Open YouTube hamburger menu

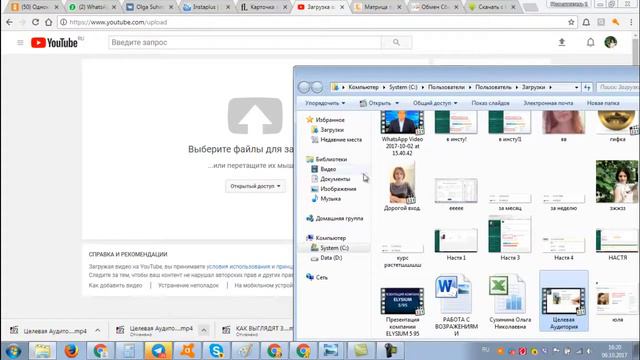pyautogui.click(x=20, y=42)
